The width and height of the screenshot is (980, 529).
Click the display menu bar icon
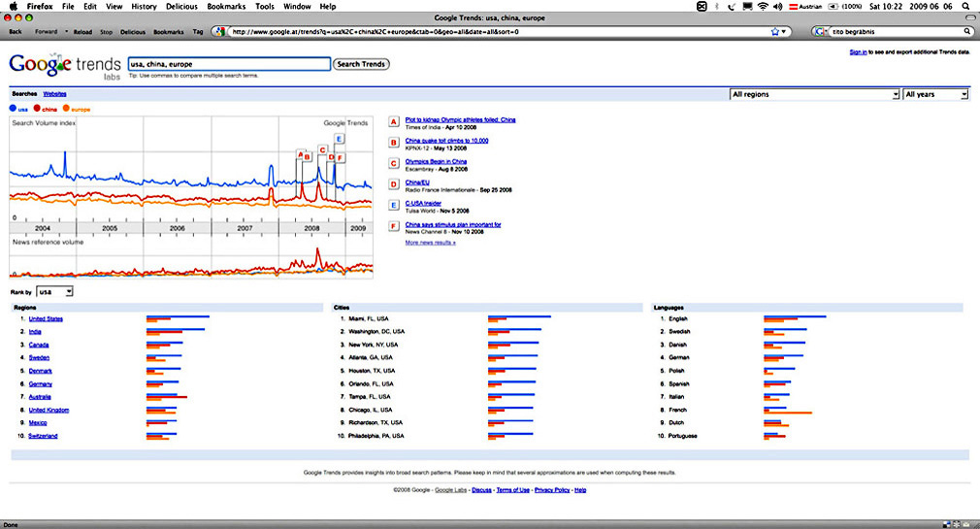[x=747, y=6]
